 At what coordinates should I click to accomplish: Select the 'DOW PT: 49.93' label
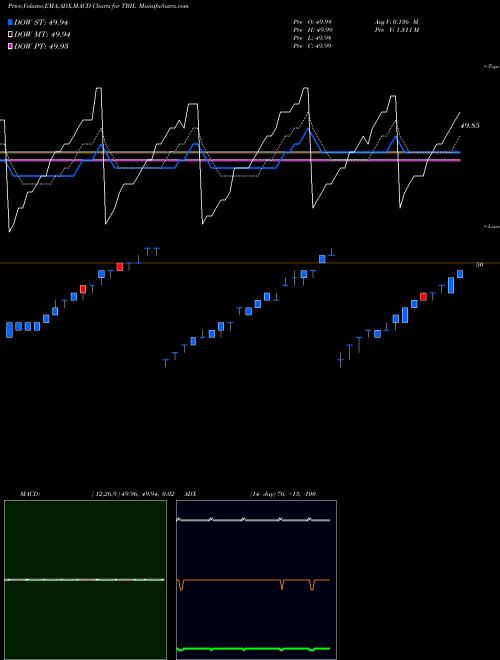tap(41, 46)
